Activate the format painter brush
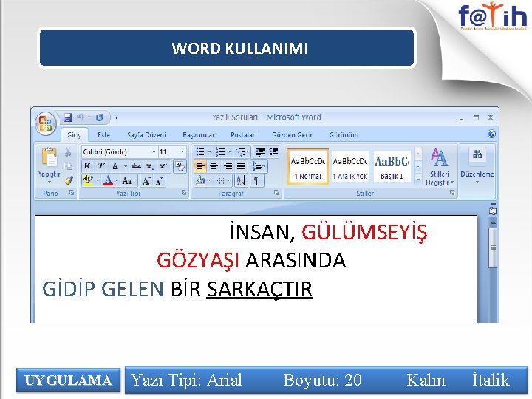Viewport: 532px width, 399px height. pyautogui.click(x=69, y=180)
